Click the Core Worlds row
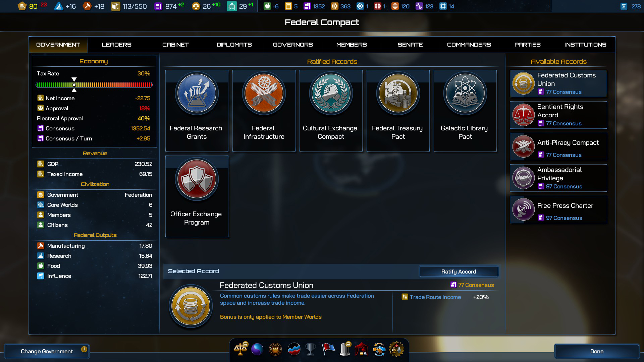Image resolution: width=644 pixels, height=362 pixels. click(x=95, y=205)
